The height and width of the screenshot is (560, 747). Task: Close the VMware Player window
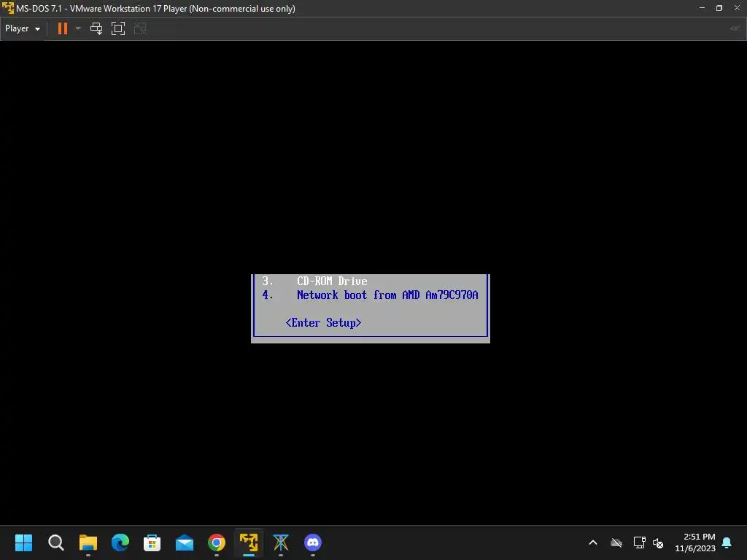[737, 8]
